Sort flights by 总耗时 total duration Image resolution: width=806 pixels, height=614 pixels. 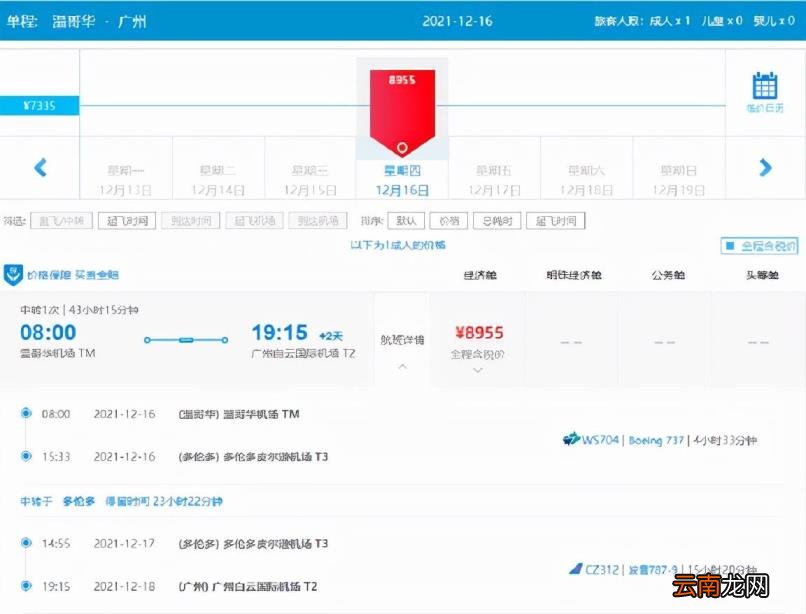[x=497, y=220]
